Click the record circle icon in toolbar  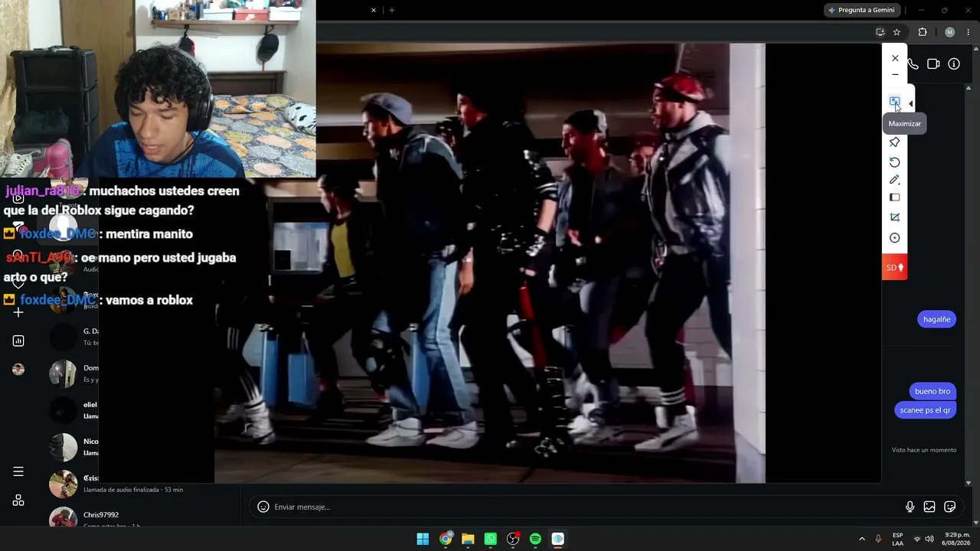tap(894, 238)
